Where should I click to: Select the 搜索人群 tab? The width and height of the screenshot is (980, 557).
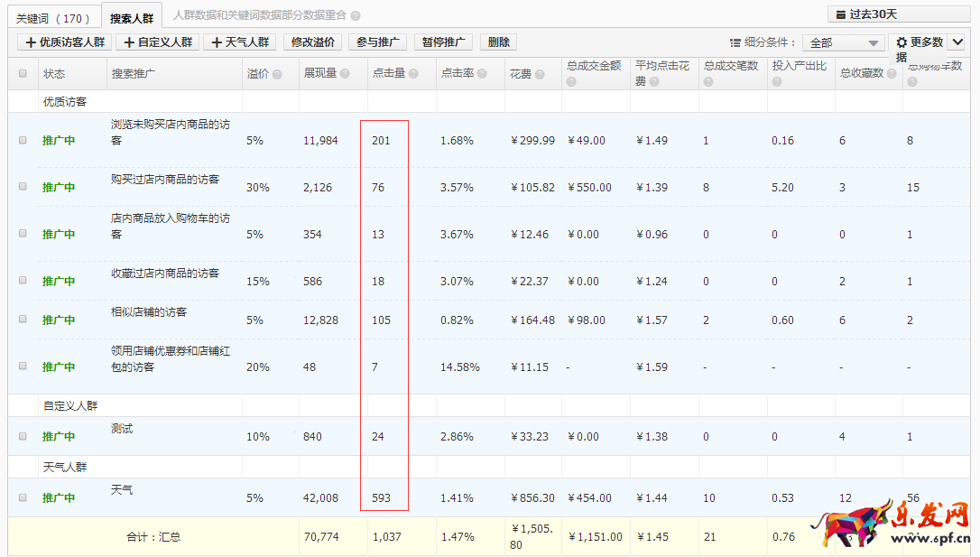[x=132, y=18]
